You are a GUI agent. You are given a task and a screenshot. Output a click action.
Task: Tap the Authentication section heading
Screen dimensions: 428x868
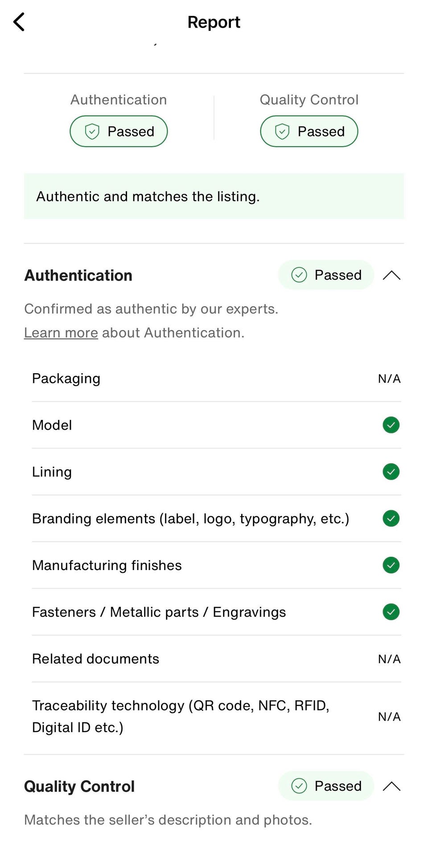pyautogui.click(x=78, y=275)
